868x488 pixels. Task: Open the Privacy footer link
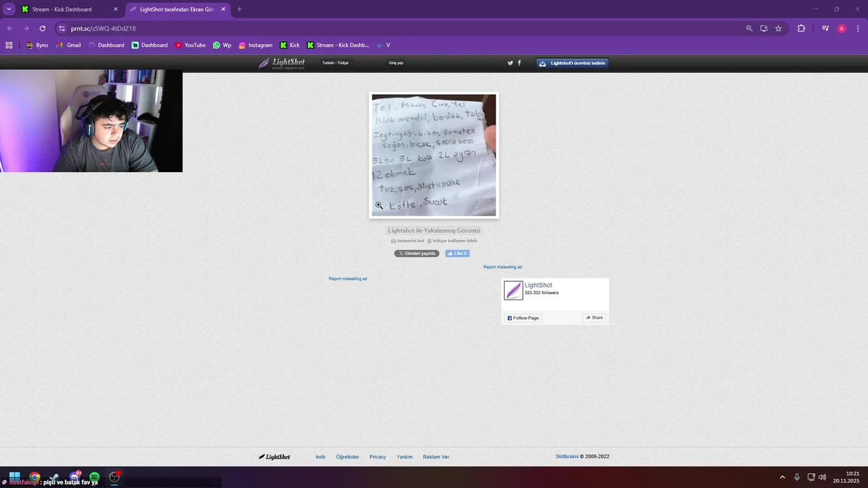(x=378, y=457)
